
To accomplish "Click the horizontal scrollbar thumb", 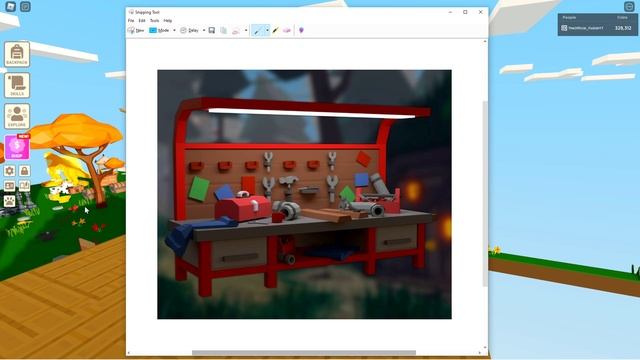I will pos(304,353).
